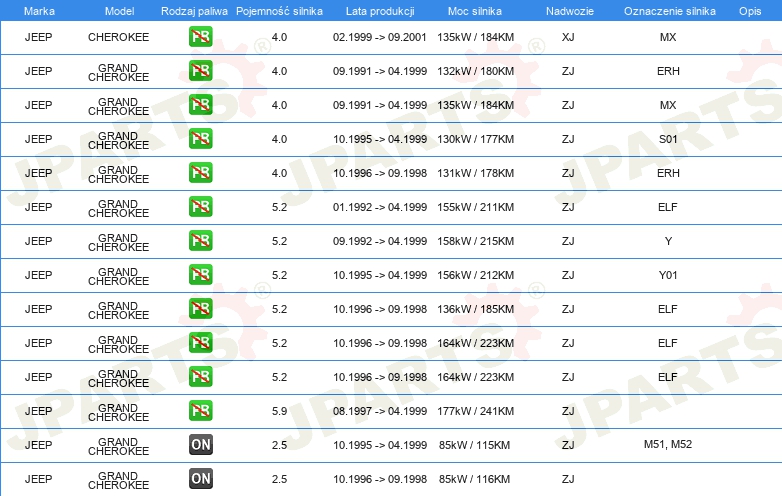Select the M51, M52 engine code cell
Viewport: 782px width, 496px height.
(x=668, y=444)
